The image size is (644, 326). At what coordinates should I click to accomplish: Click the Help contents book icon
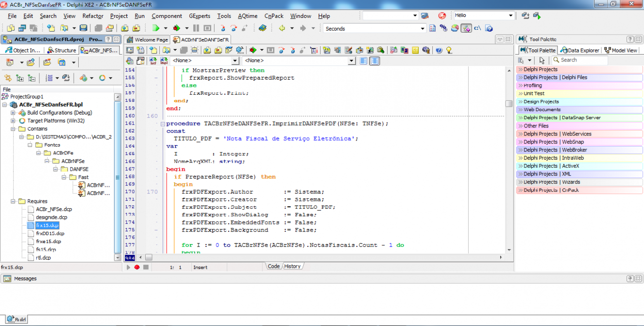click(x=262, y=28)
